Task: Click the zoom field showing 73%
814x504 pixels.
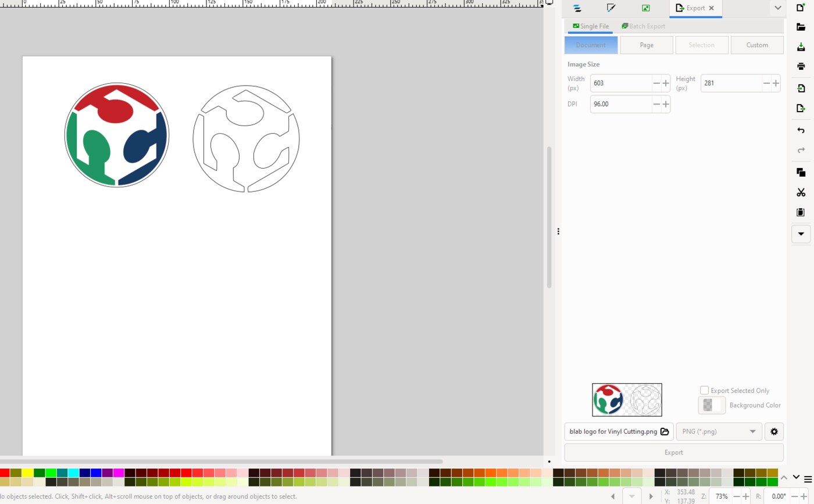Action: pos(722,496)
